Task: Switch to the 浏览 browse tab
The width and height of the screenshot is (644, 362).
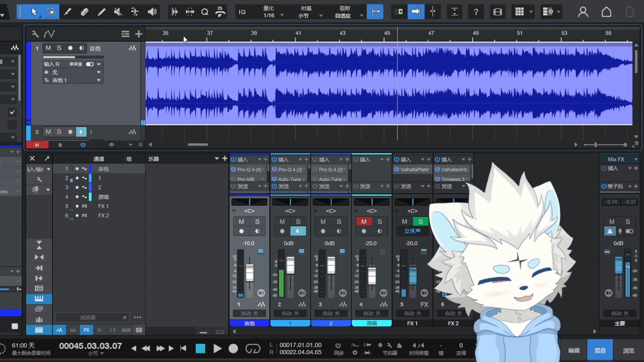Action: 628,350
